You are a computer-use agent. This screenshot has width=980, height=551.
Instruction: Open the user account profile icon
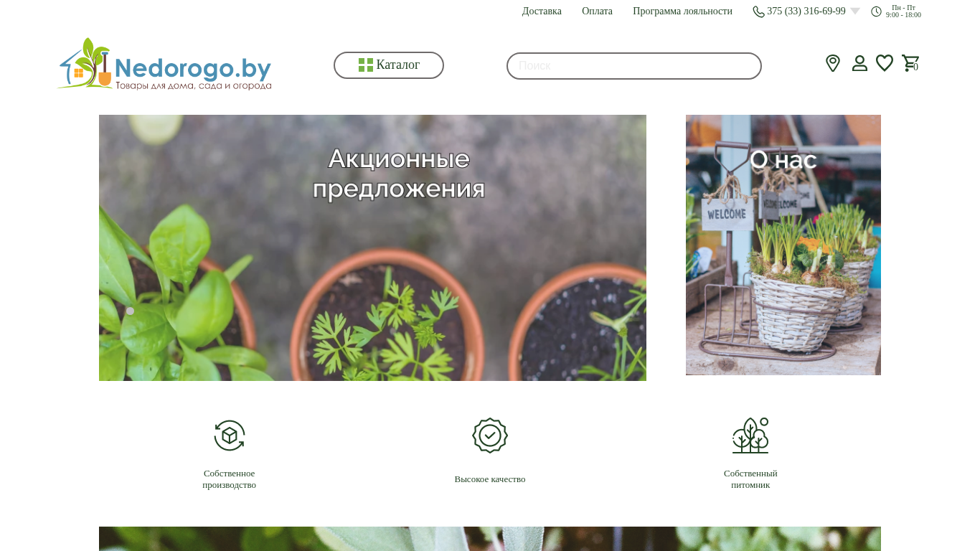(x=859, y=63)
